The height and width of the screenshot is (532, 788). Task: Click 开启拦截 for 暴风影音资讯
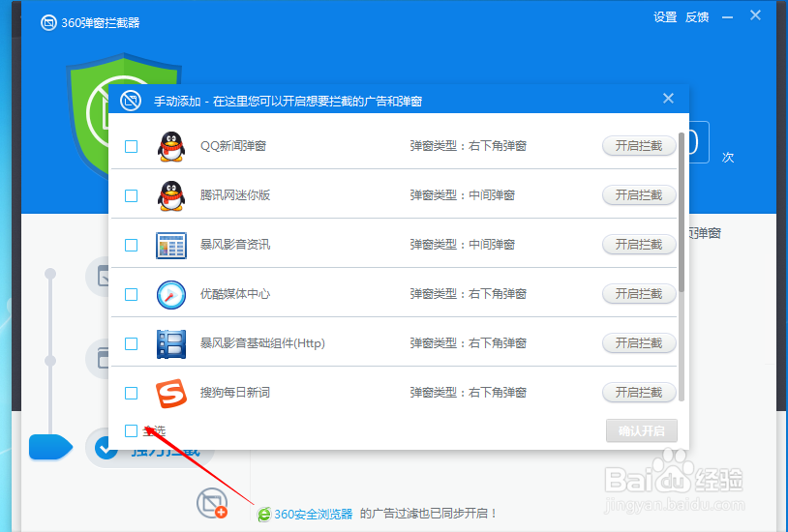pos(639,244)
